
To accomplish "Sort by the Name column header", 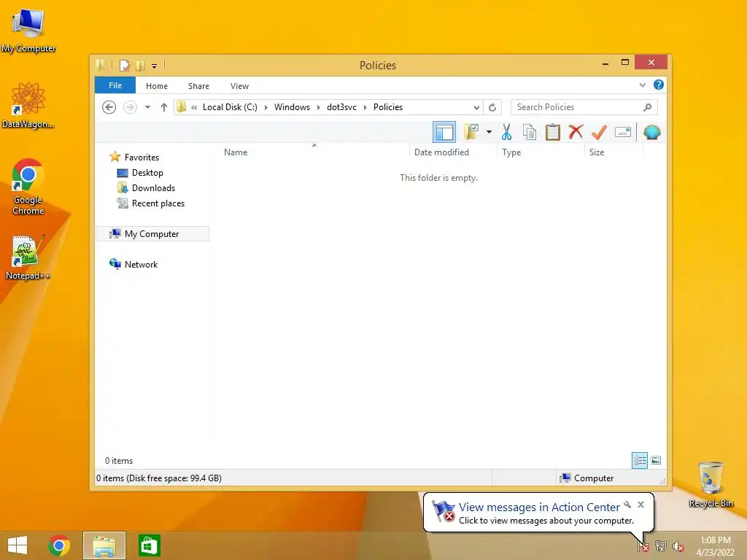I will coord(314,152).
